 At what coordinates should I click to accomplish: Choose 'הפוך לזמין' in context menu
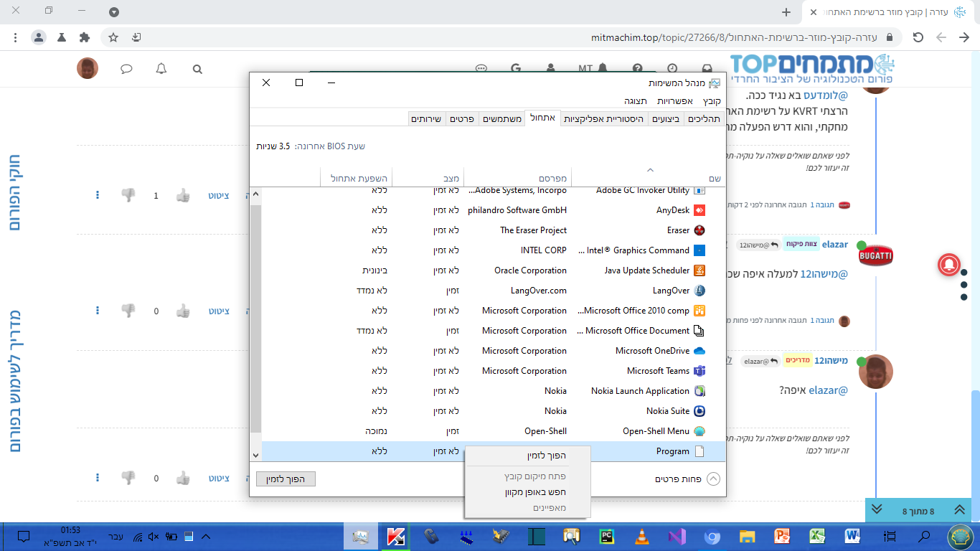tap(527, 456)
